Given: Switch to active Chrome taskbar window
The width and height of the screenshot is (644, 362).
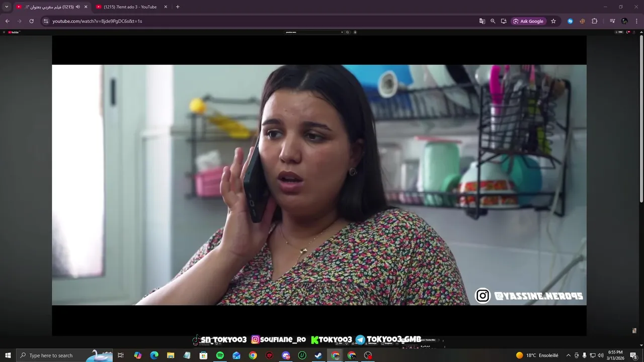Looking at the screenshot, I should click(335, 355).
